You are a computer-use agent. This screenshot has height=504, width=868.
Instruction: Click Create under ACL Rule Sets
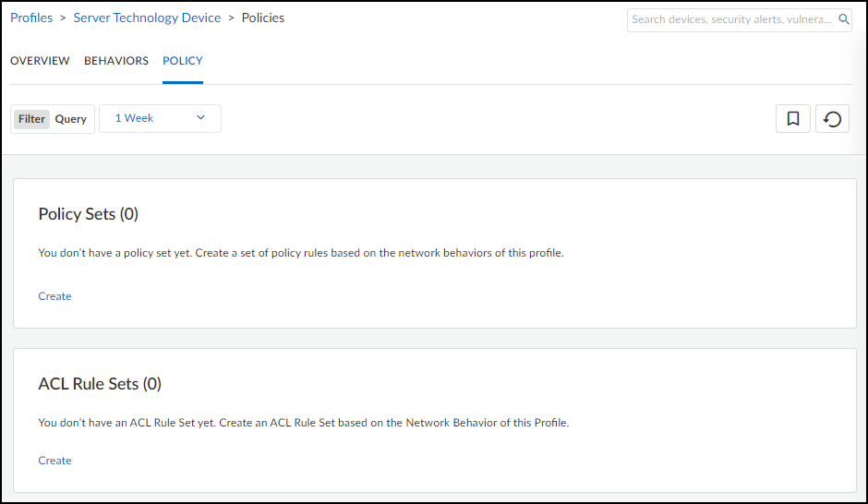pos(54,461)
